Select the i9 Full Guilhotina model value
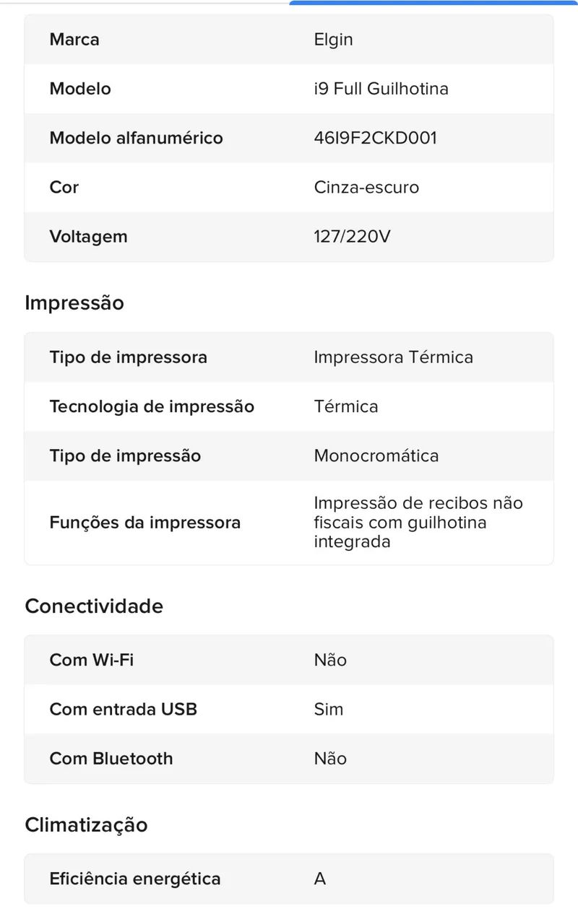 click(x=381, y=89)
